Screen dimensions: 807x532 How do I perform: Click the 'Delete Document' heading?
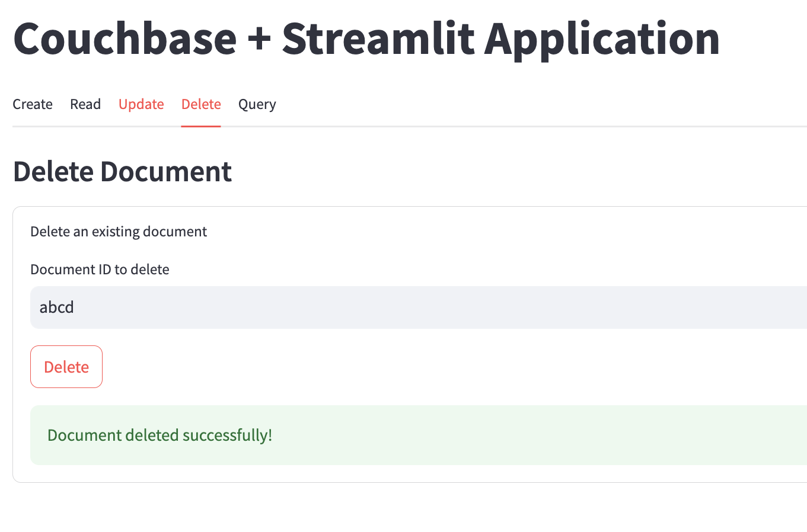[122, 172]
